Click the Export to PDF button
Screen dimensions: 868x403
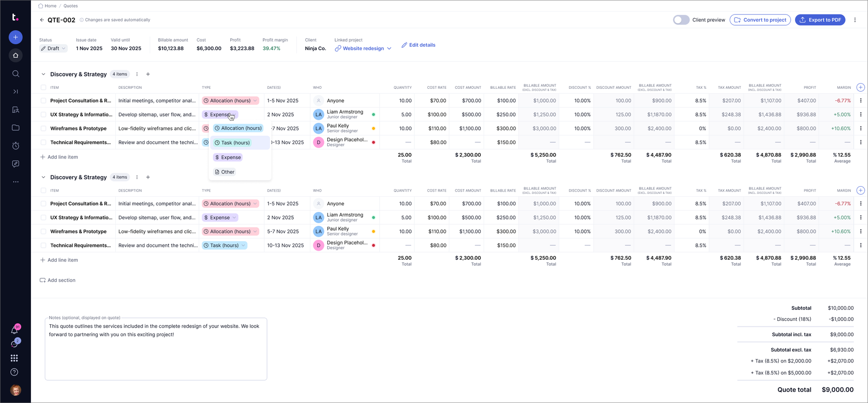820,20
